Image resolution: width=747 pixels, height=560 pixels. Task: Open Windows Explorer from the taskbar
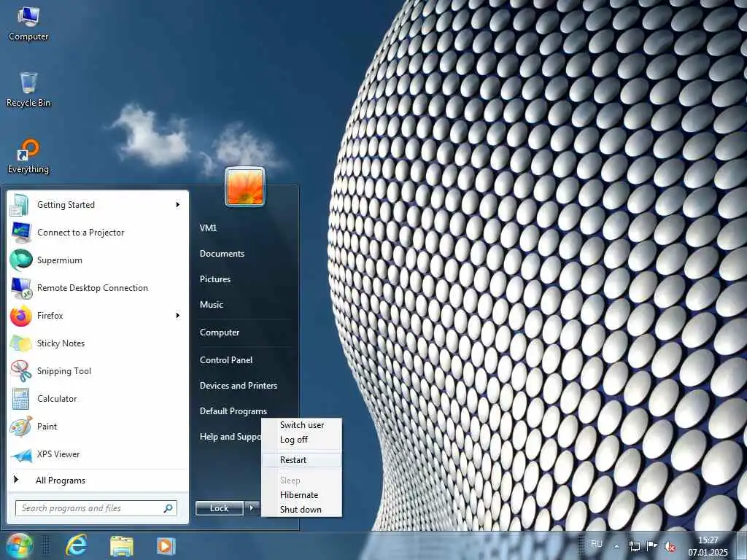(x=122, y=545)
